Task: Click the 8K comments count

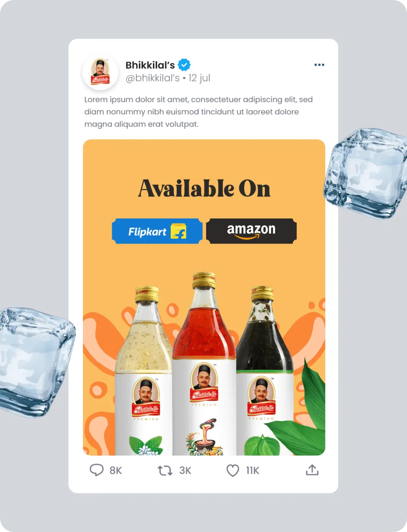Action: click(116, 470)
